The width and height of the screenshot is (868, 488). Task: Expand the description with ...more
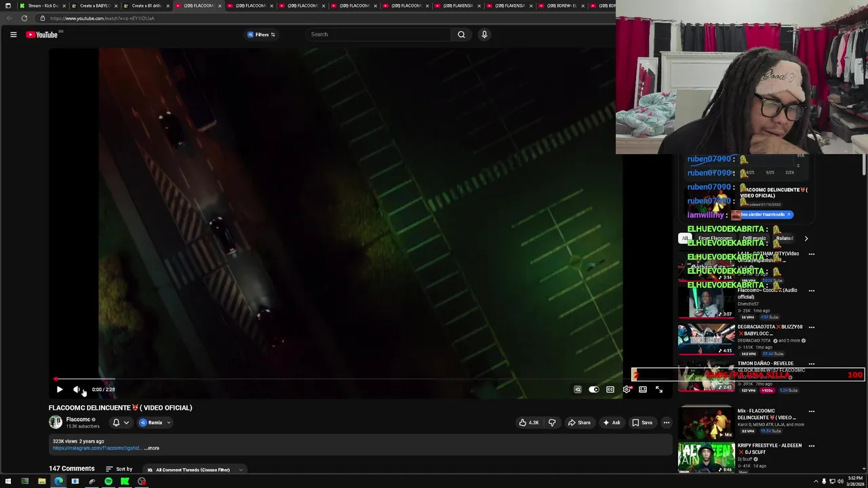[x=152, y=448]
